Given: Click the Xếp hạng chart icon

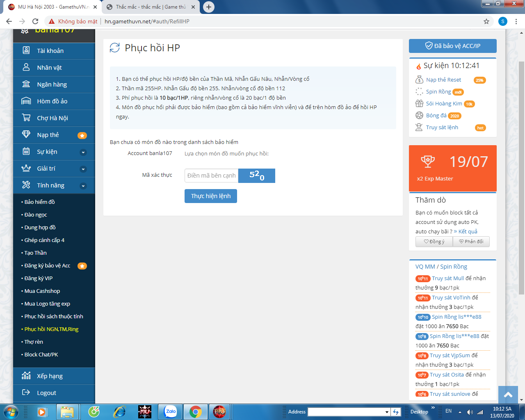Looking at the screenshot, I should click(x=26, y=376).
